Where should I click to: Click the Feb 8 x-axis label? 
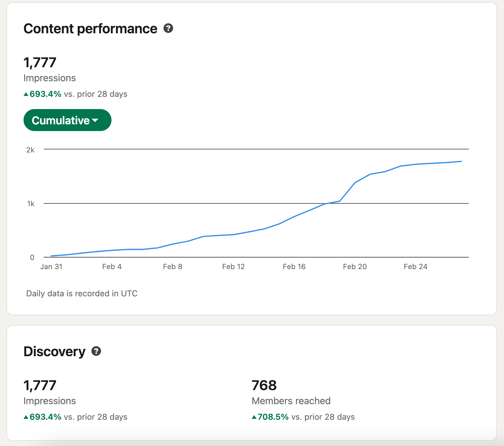click(x=173, y=267)
